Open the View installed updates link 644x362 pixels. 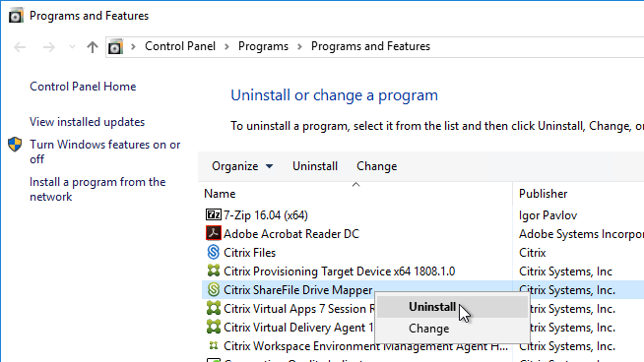[x=87, y=122]
